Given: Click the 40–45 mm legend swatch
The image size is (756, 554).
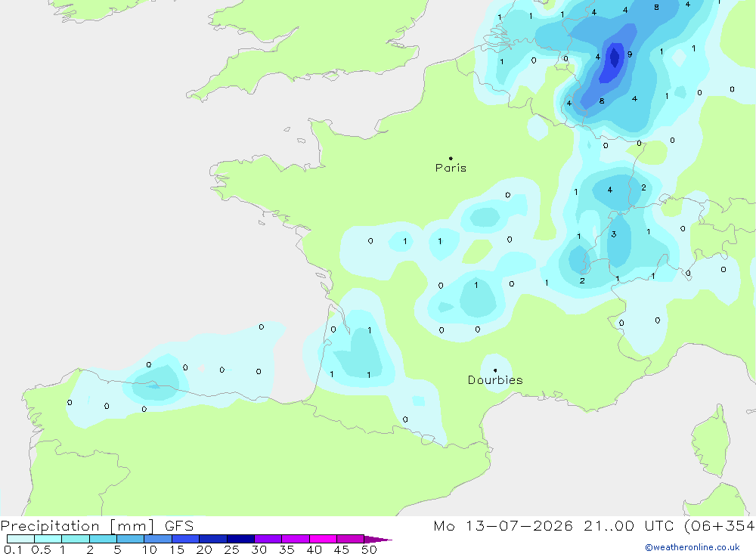Looking at the screenshot, I should click(323, 539).
